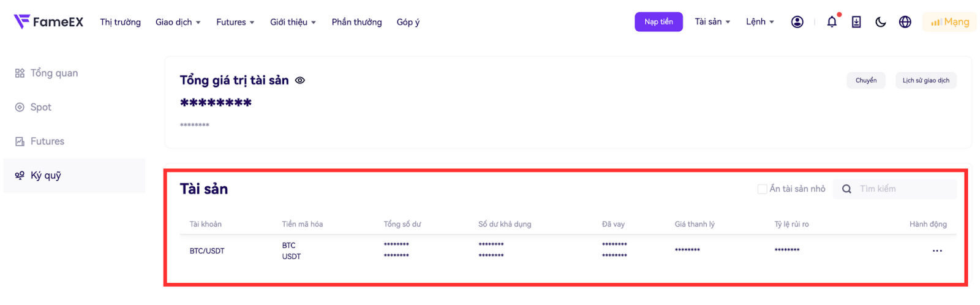The image size is (980, 305).
Task: Click the app download icon
Action: [x=856, y=22]
